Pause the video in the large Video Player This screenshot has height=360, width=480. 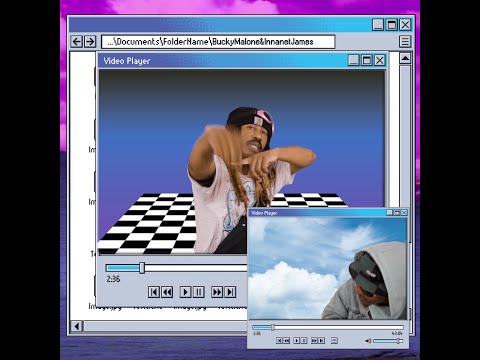click(x=199, y=292)
